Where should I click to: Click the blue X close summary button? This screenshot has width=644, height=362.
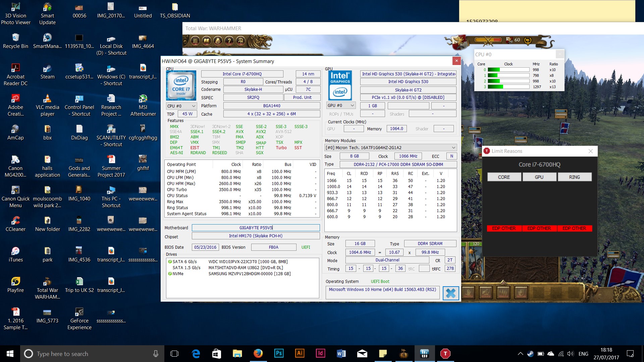pos(450,293)
